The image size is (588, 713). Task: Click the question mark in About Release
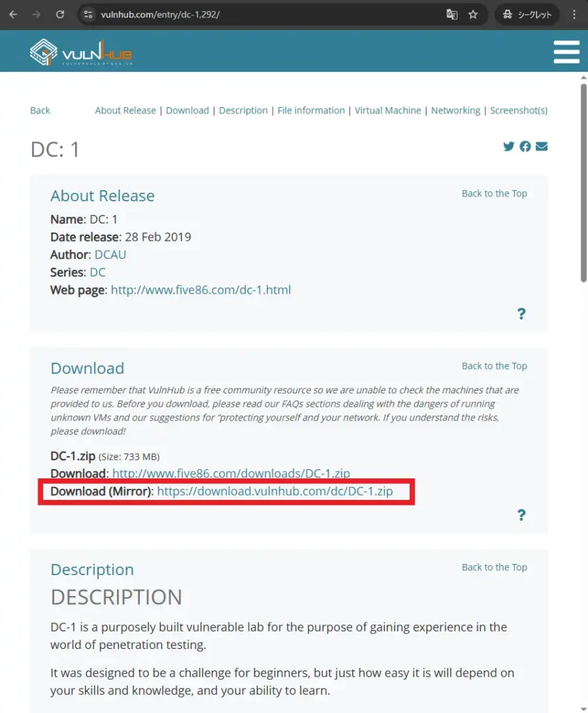(521, 314)
